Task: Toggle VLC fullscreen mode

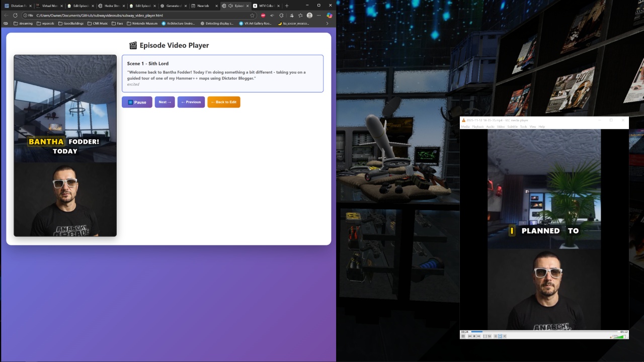Action: [485, 336]
